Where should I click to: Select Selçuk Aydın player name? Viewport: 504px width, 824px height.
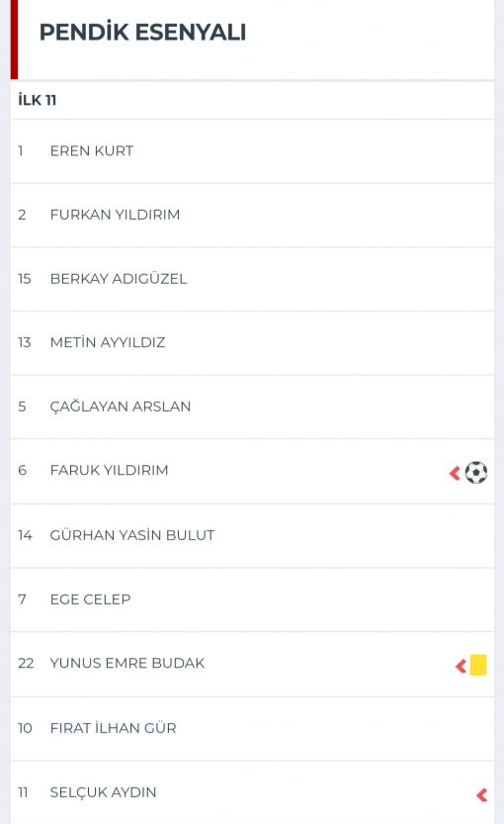coord(103,792)
